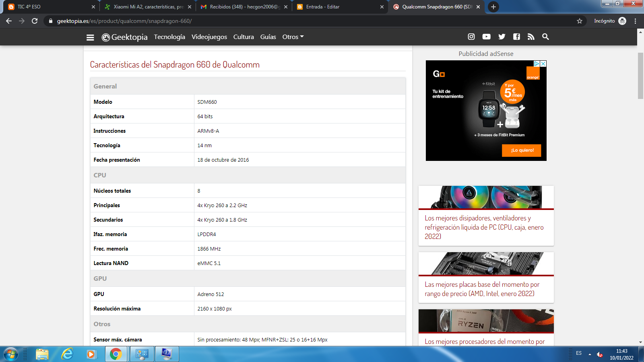Click the volume tray icon
644x362 pixels.
coord(600,354)
